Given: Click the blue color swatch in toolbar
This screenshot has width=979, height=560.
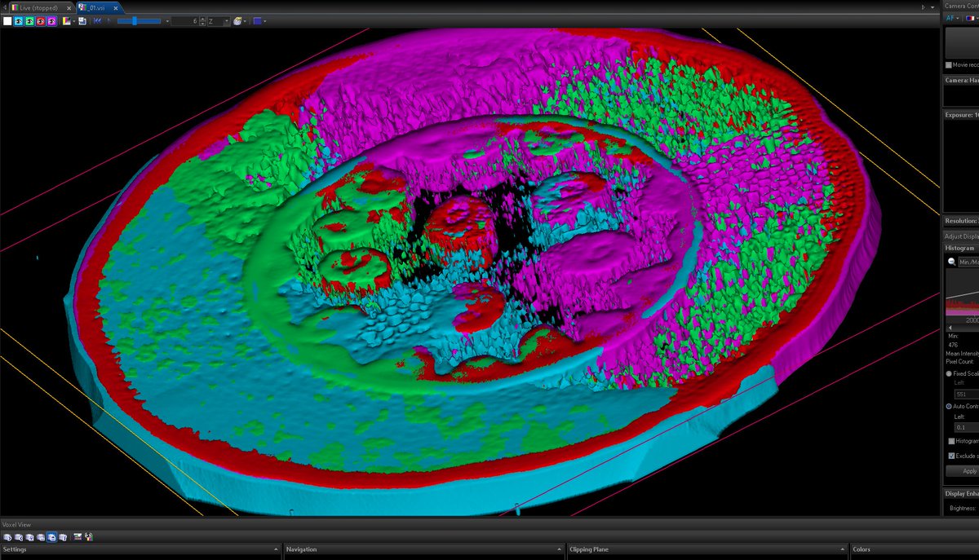Looking at the screenshot, I should coord(257,21).
